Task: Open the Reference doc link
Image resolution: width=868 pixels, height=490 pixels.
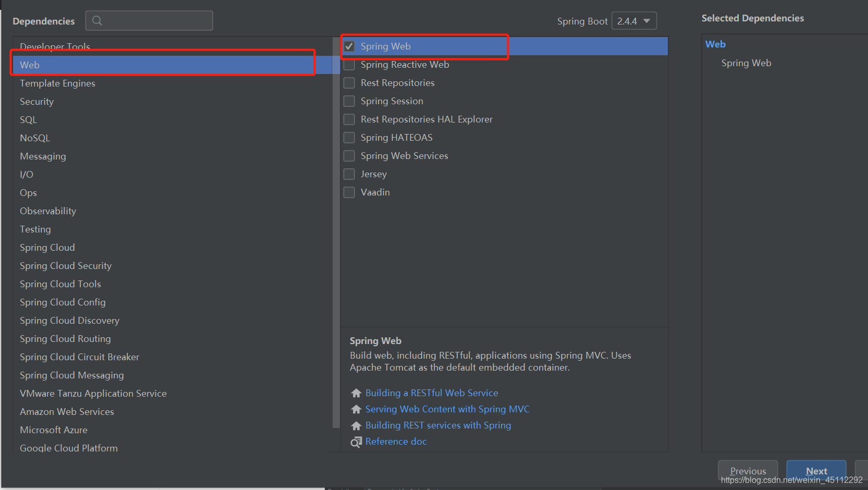Action: (x=396, y=442)
